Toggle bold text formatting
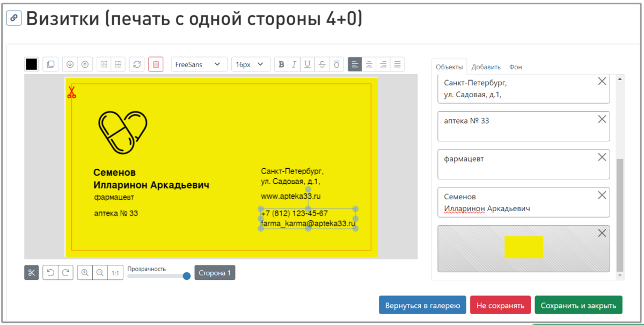 click(281, 64)
